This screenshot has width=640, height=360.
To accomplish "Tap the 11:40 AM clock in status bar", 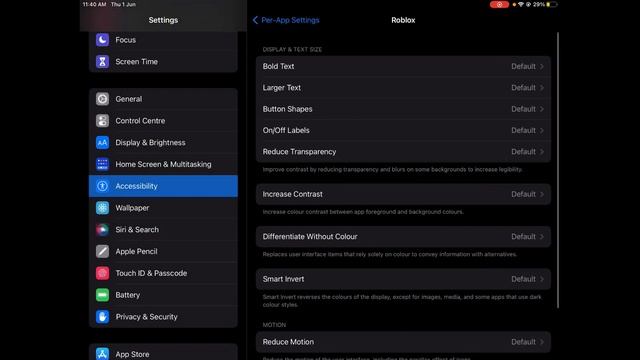I will click(94, 4).
